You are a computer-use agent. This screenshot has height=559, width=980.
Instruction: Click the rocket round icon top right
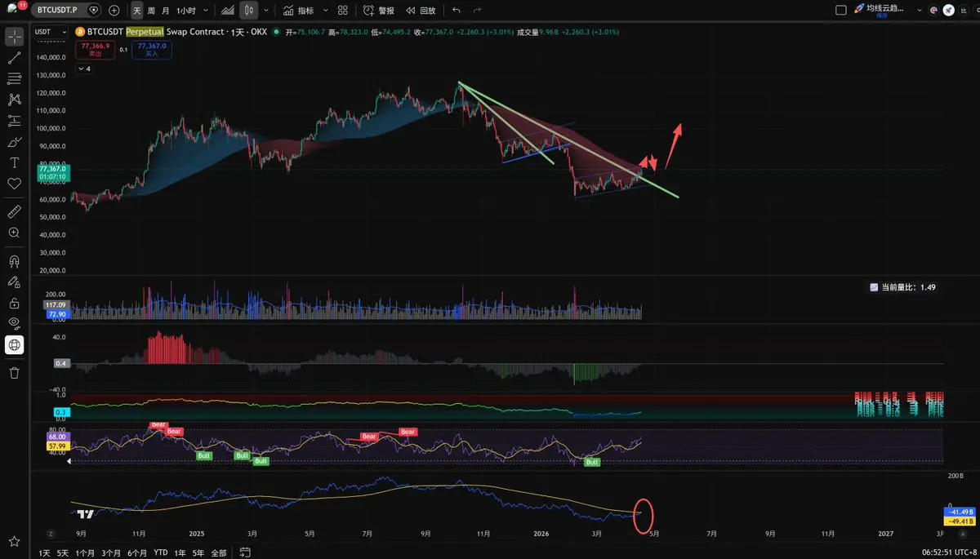[x=949, y=11]
